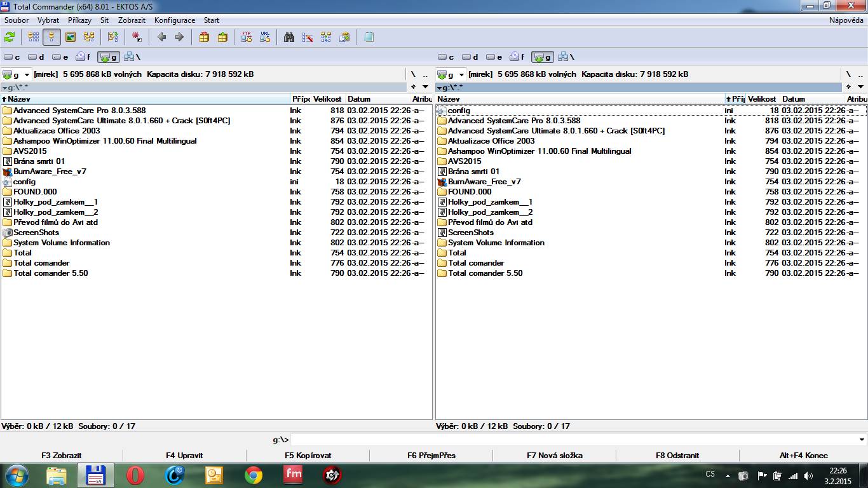Connect to FTP server
Image resolution: width=868 pixels, height=488 pixels.
point(247,37)
